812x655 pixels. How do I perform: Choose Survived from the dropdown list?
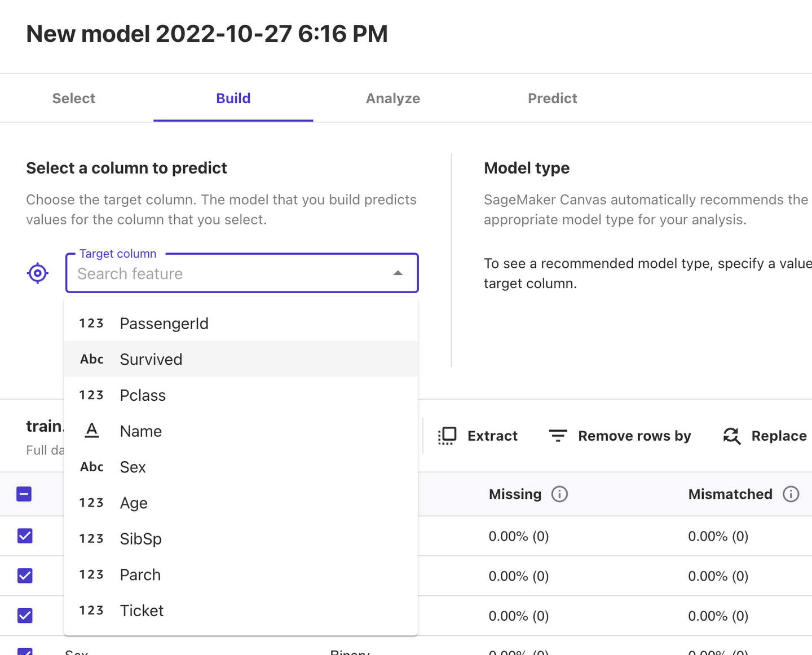point(151,360)
